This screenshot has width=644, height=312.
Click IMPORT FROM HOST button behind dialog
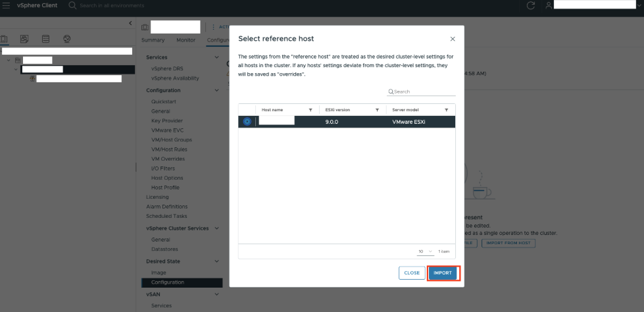click(x=508, y=243)
